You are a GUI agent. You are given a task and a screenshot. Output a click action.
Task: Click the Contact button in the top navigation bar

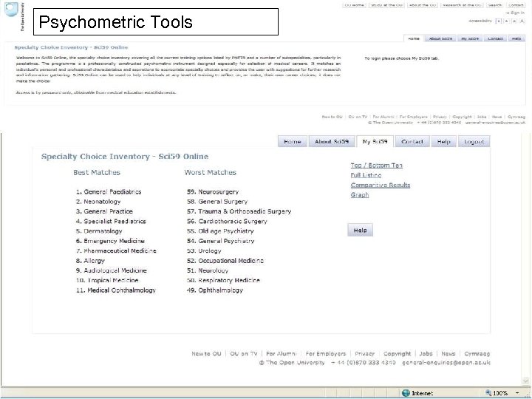click(x=516, y=5)
